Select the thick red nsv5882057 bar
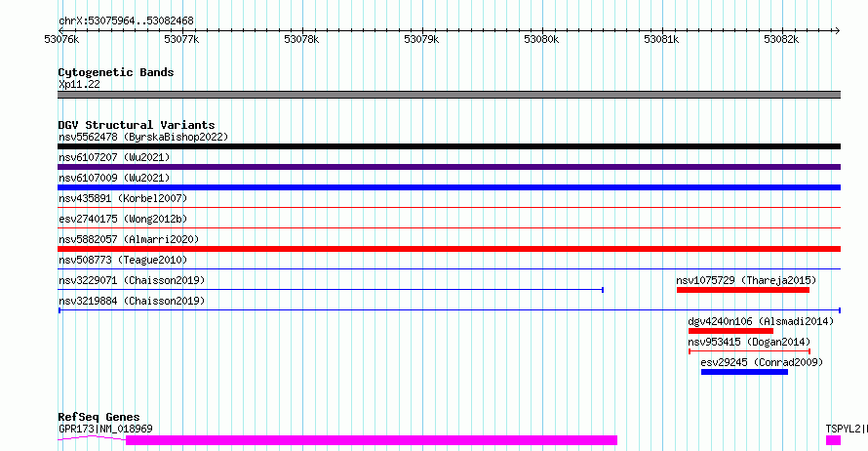This screenshot has width=868, height=451. click(x=449, y=249)
